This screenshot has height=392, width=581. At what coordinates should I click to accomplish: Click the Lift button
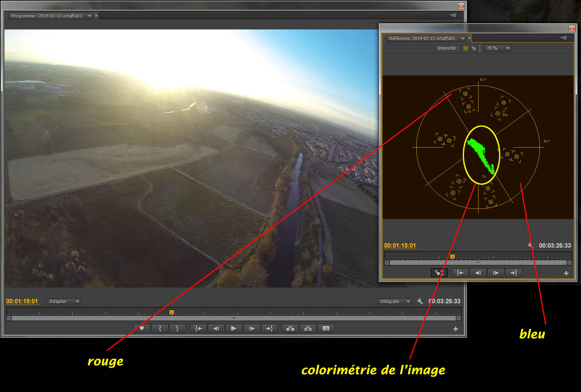pyautogui.click(x=290, y=329)
